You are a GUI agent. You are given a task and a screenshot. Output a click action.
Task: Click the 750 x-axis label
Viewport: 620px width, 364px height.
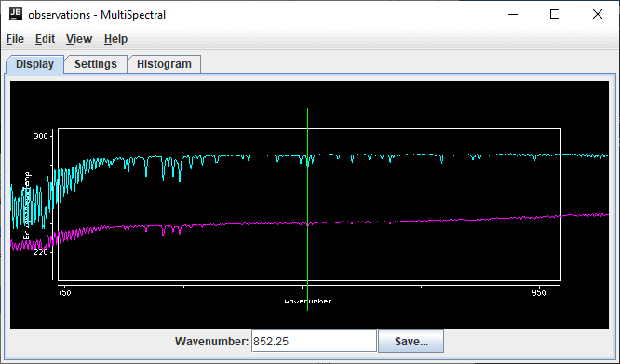(x=64, y=293)
